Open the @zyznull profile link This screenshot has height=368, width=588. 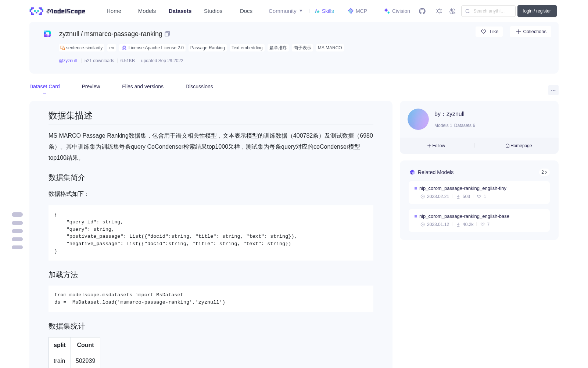(68, 61)
